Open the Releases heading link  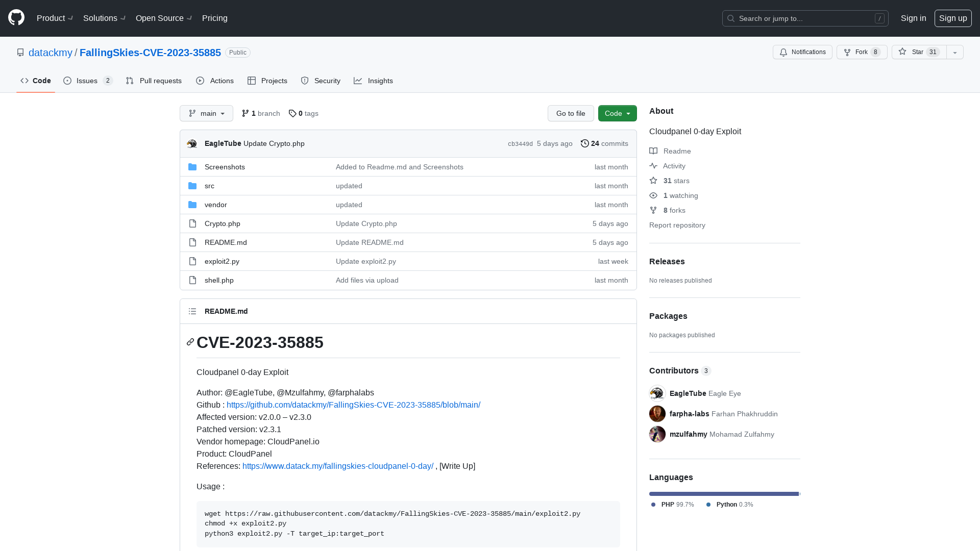(x=667, y=261)
